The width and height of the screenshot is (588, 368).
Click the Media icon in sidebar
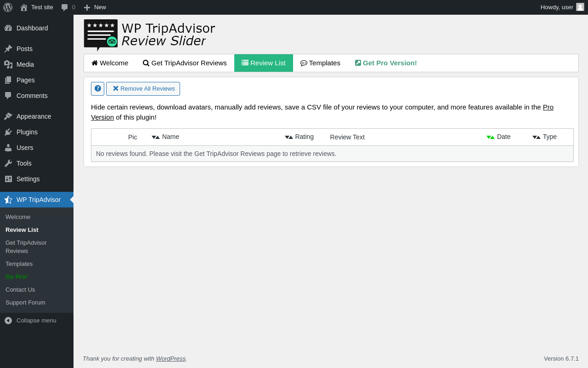(x=8, y=64)
